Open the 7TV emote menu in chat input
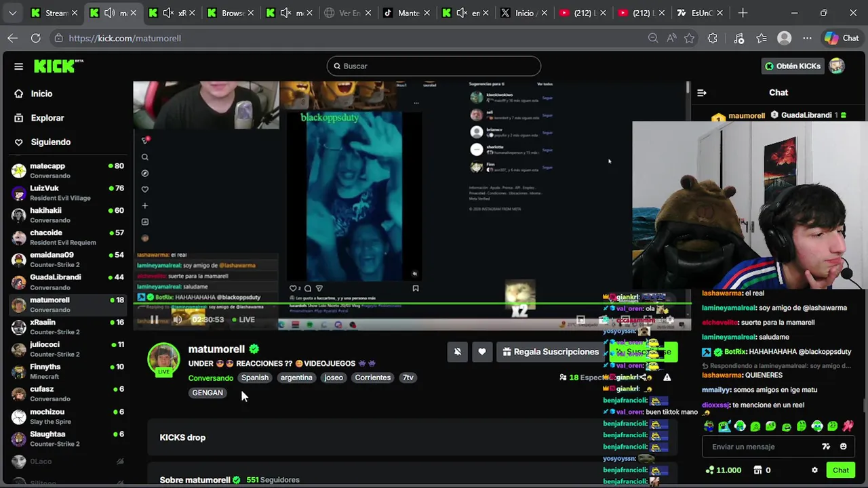The image size is (868, 488). (826, 447)
